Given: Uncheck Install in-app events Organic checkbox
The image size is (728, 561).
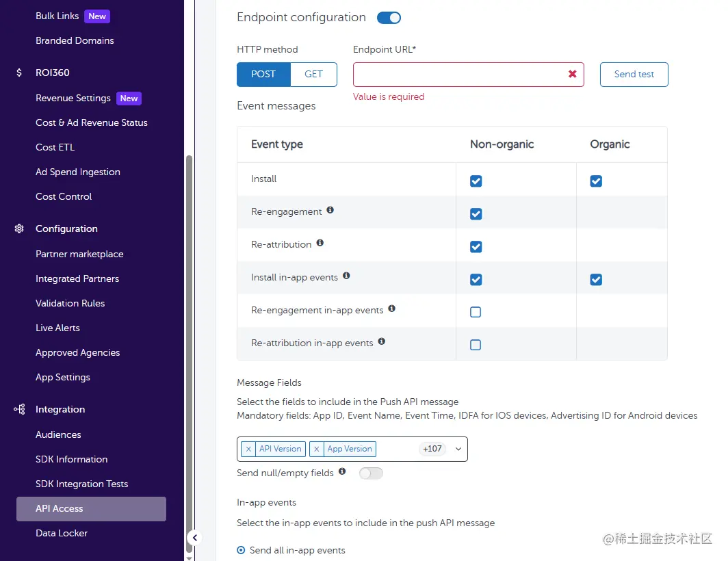Looking at the screenshot, I should (596, 280).
